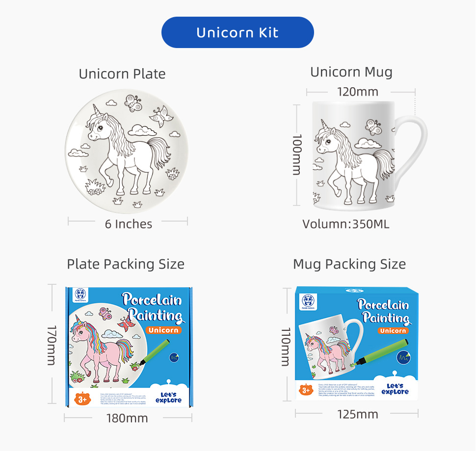Click the orange Unicorn label on plate box
Image resolution: width=476 pixels, height=451 pixels.
click(163, 330)
